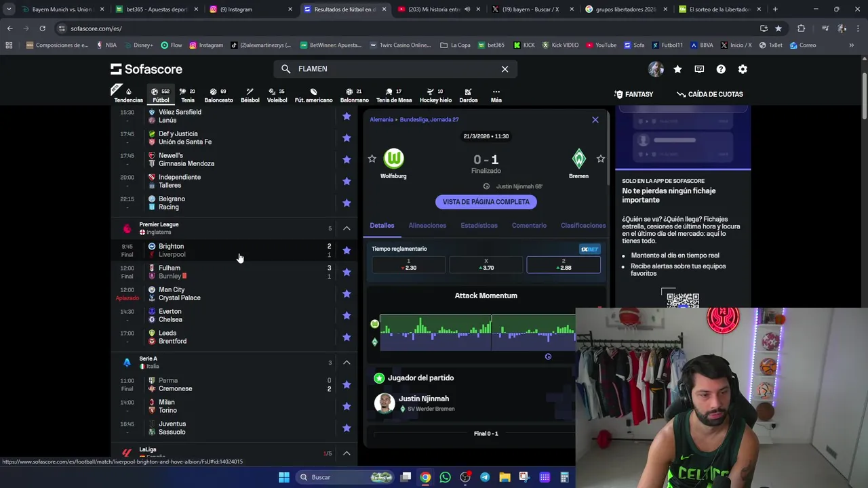Open Sofascore settings gear

pyautogui.click(x=743, y=69)
